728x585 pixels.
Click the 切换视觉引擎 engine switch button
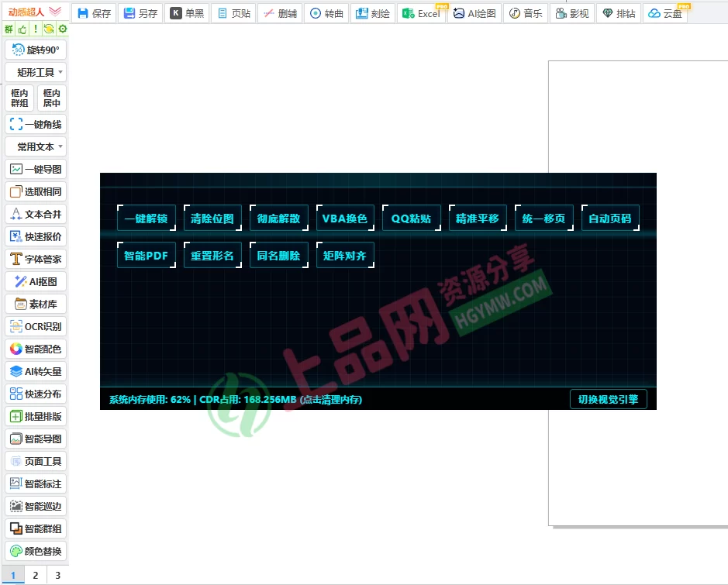(x=609, y=399)
